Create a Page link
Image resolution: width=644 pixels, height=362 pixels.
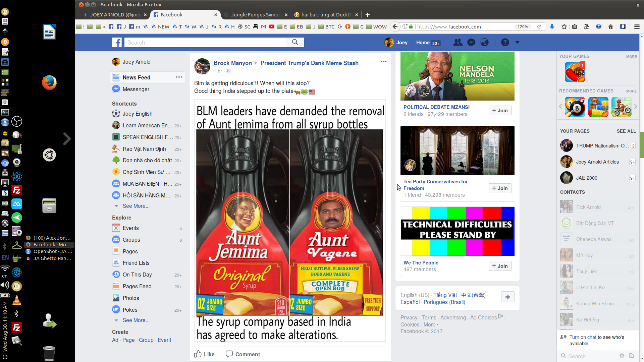point(128,340)
